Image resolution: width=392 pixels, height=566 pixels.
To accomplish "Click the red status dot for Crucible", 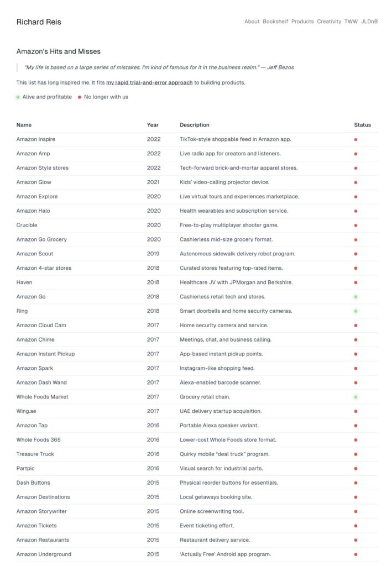I will point(356,226).
